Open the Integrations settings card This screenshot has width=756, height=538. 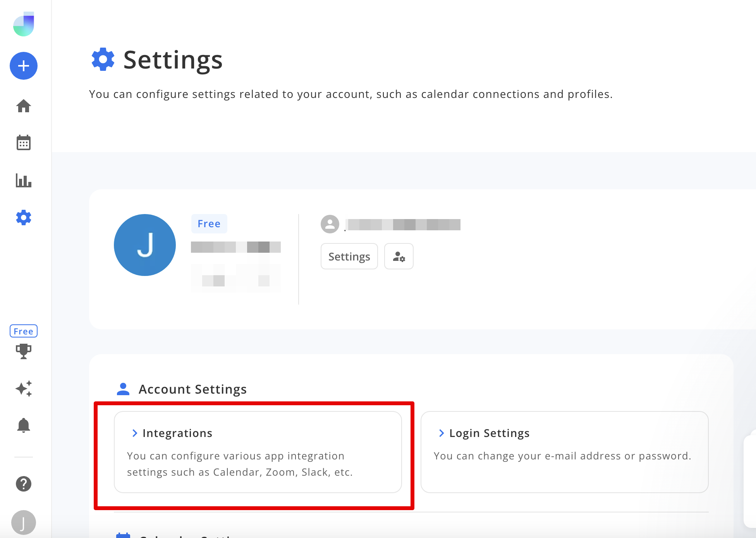click(x=258, y=452)
